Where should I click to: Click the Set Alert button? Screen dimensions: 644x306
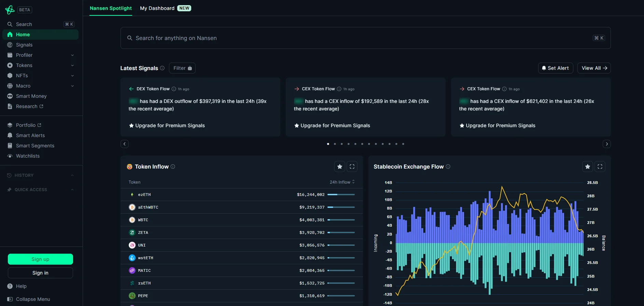coord(556,68)
